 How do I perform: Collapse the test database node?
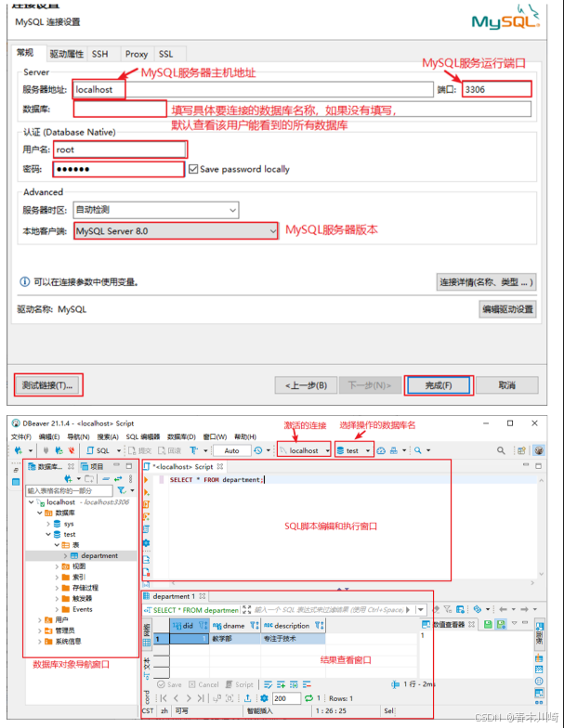pyautogui.click(x=48, y=535)
